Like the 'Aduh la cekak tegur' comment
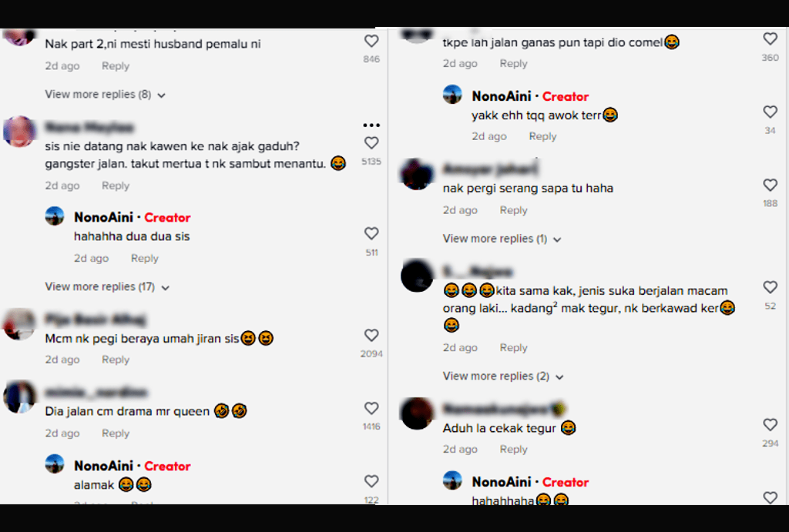Viewport: 789px width, 532px height. [770, 425]
